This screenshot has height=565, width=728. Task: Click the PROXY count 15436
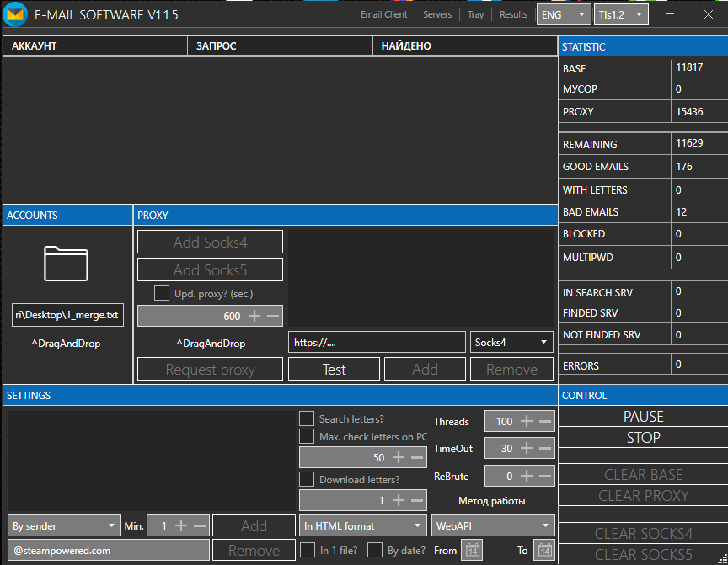[x=689, y=112]
